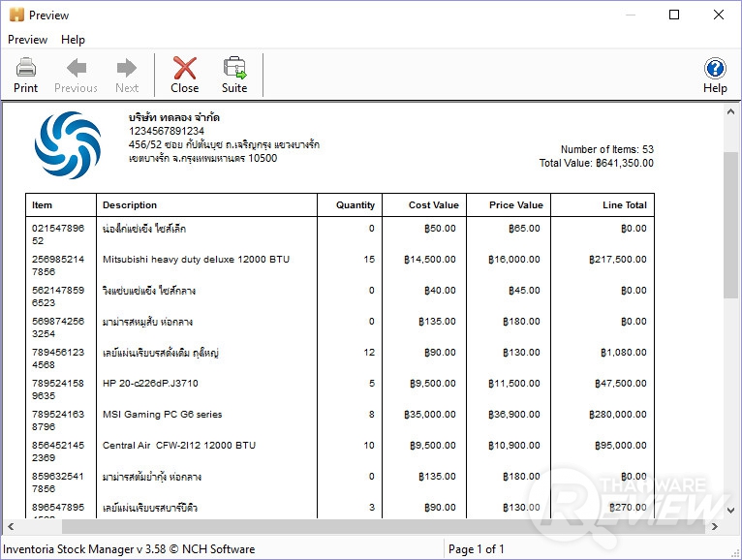Open the Help menu
The width and height of the screenshot is (742, 560).
(73, 40)
